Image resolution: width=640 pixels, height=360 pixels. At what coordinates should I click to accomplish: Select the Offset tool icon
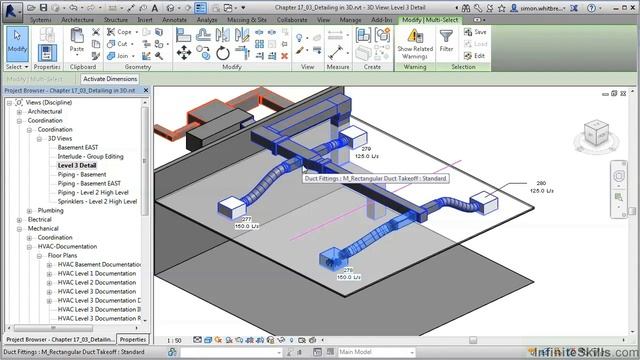[203, 35]
